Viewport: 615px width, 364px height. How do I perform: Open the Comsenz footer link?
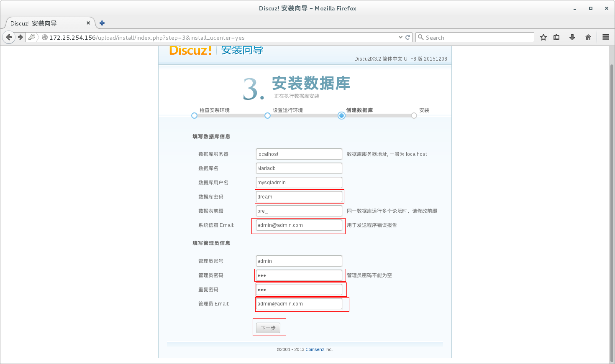(x=315, y=349)
